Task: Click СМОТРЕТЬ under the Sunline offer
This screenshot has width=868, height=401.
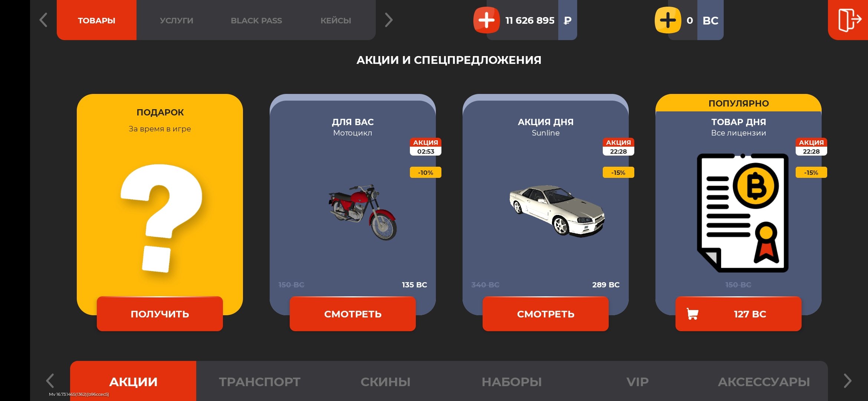Action: [546, 314]
